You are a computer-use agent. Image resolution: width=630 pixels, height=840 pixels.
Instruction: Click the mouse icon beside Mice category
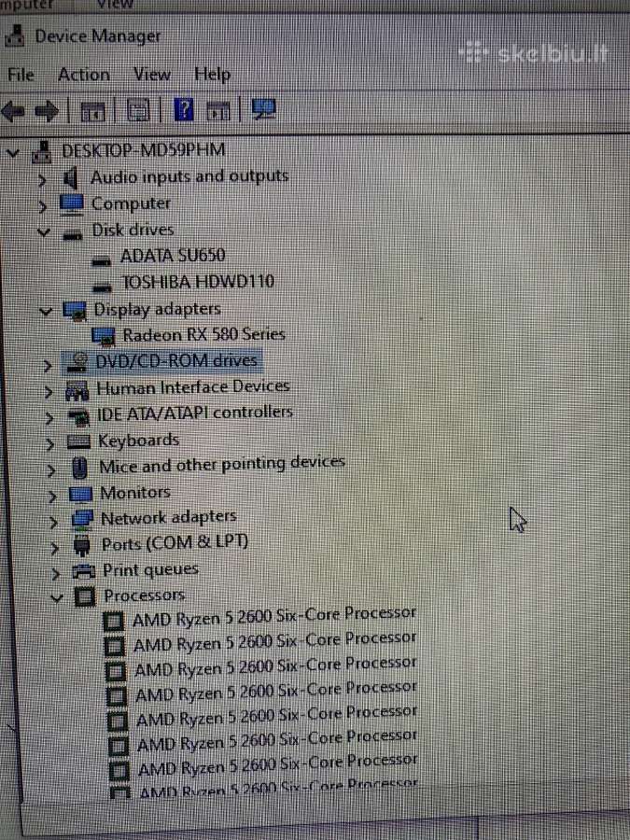(x=79, y=469)
